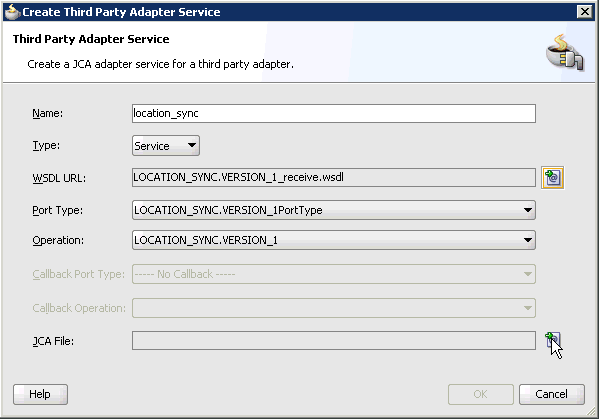Open the Callback Operation dropdown

pos(333,308)
